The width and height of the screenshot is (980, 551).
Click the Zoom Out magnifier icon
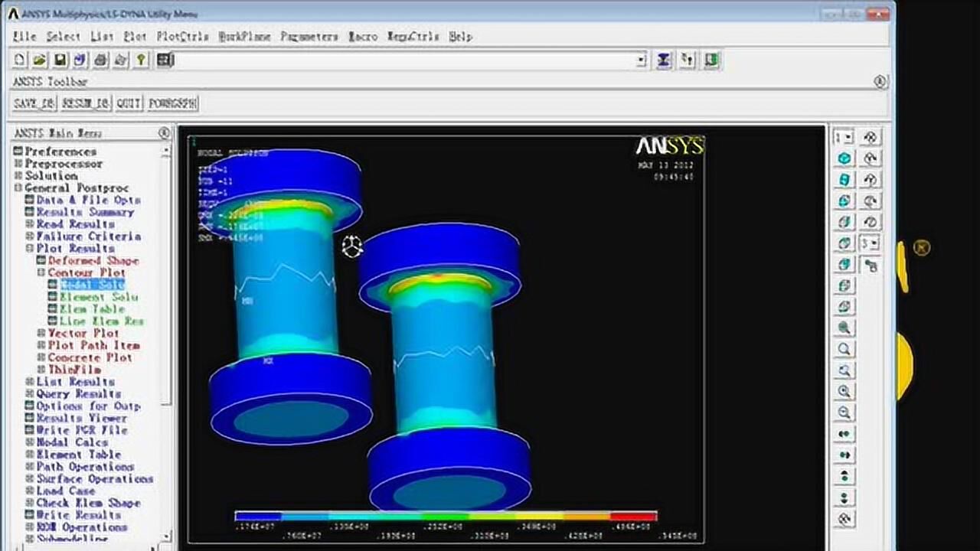pyautogui.click(x=844, y=412)
